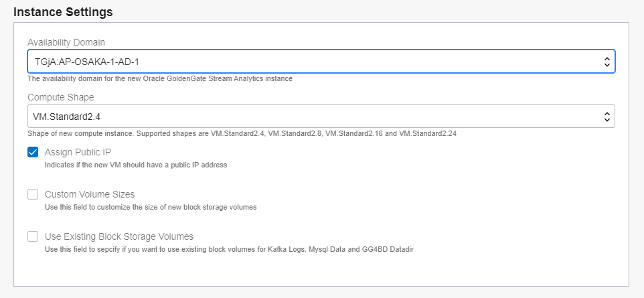
Task: Click the Instance Settings heading
Action: pyautogui.click(x=63, y=12)
